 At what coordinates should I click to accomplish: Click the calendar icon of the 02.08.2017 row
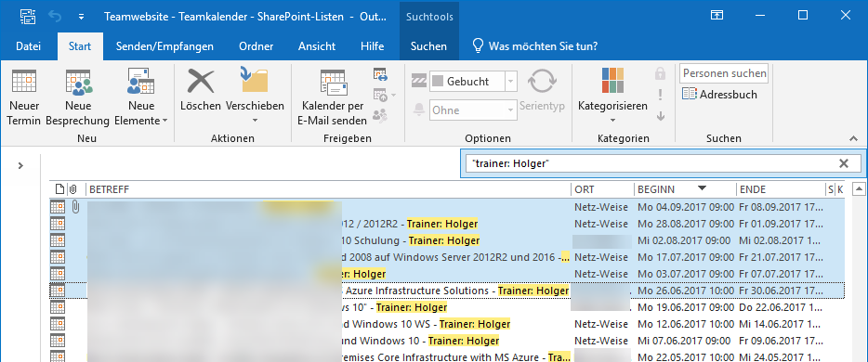point(58,240)
